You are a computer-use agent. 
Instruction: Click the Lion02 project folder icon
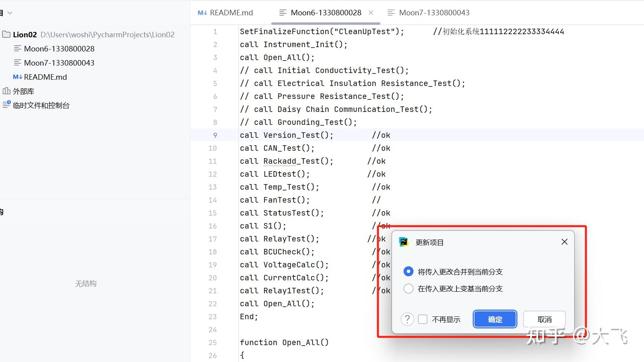[x=6, y=34]
